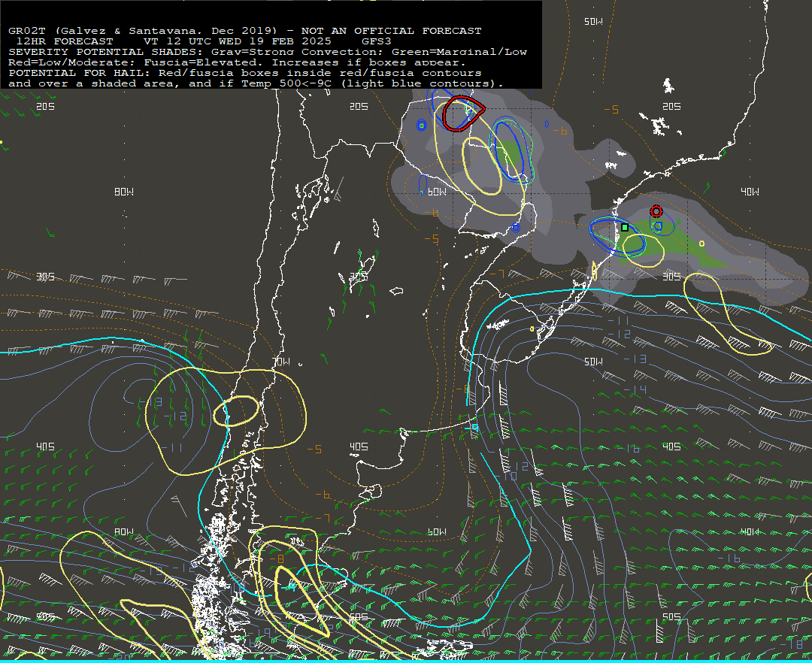The width and height of the screenshot is (812, 663).
Task: Click the "70W" longitude label
Action: pos(282,362)
